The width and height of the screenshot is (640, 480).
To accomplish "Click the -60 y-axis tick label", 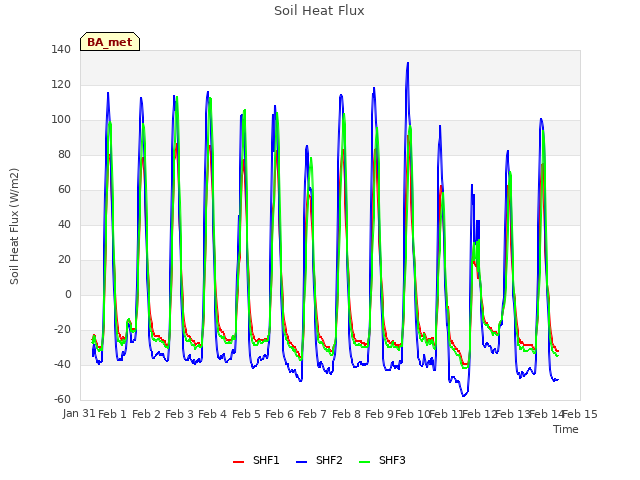I will point(62,400).
